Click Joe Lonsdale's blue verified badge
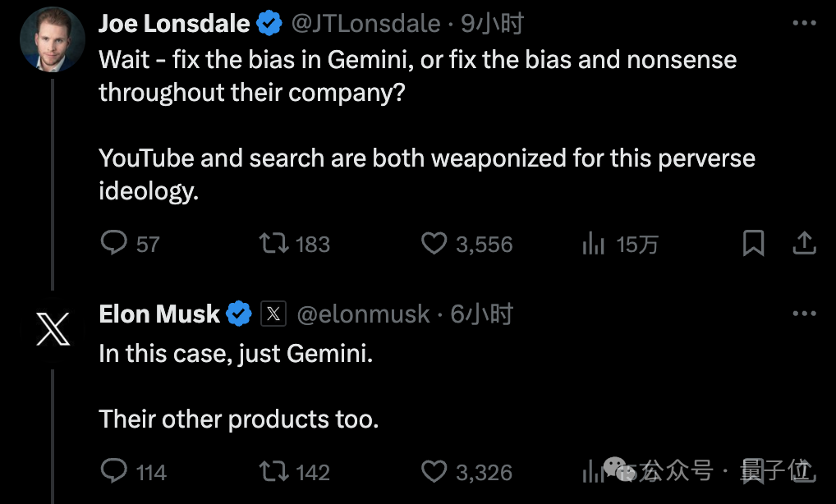Screen dimensions: 836x504 [269, 24]
